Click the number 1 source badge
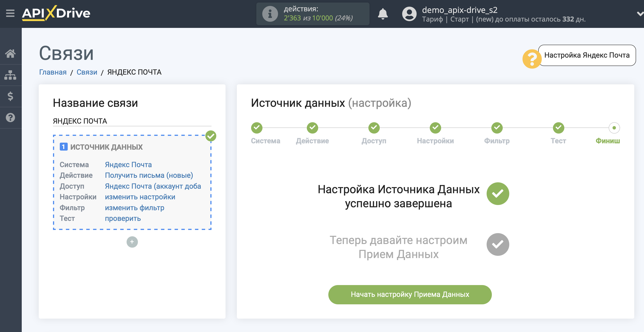Screen dimensions: 644x332 pyautogui.click(x=63, y=147)
